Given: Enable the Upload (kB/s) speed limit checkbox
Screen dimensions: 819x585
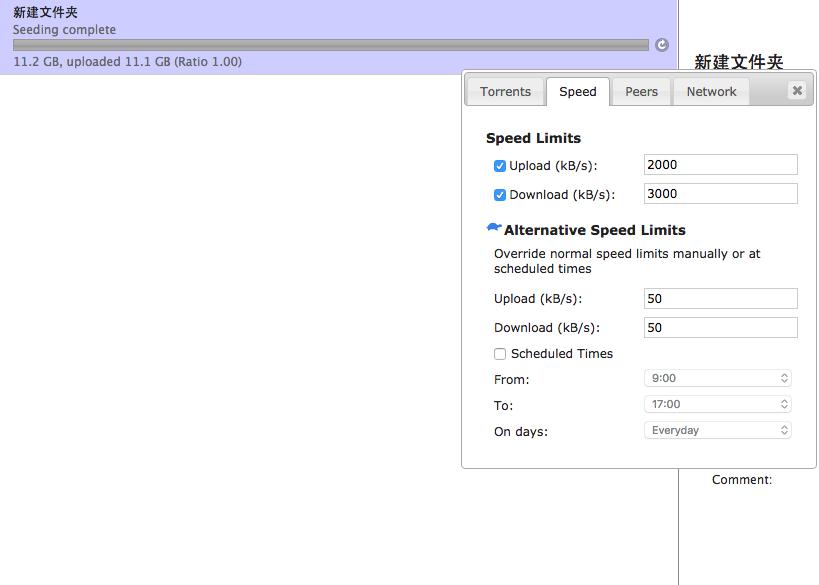Looking at the screenshot, I should [x=499, y=165].
